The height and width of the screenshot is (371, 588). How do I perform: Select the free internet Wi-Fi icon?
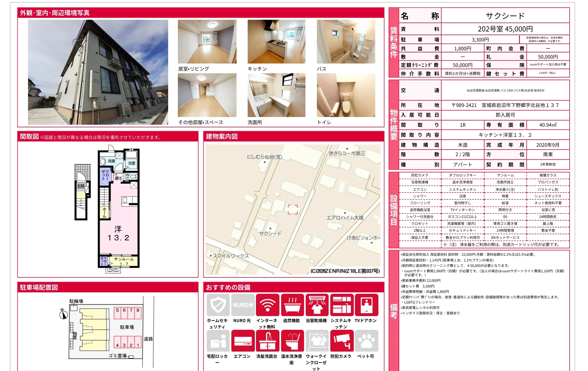point(267,305)
